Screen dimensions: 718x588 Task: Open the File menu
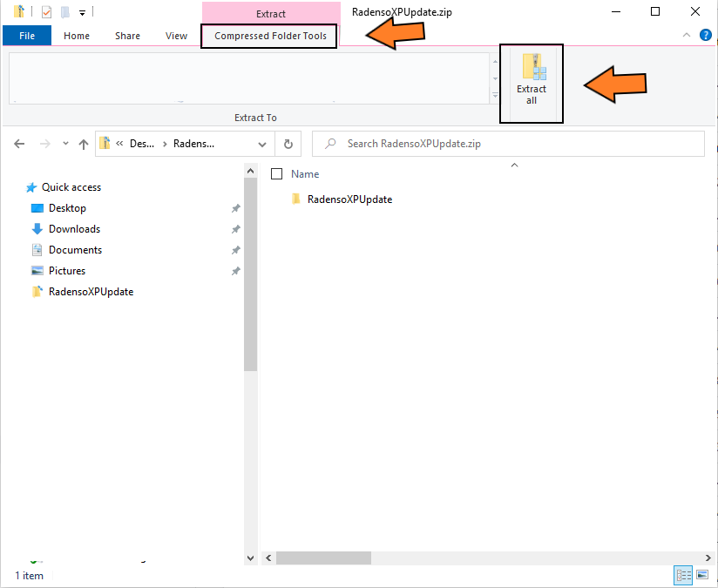click(x=27, y=36)
